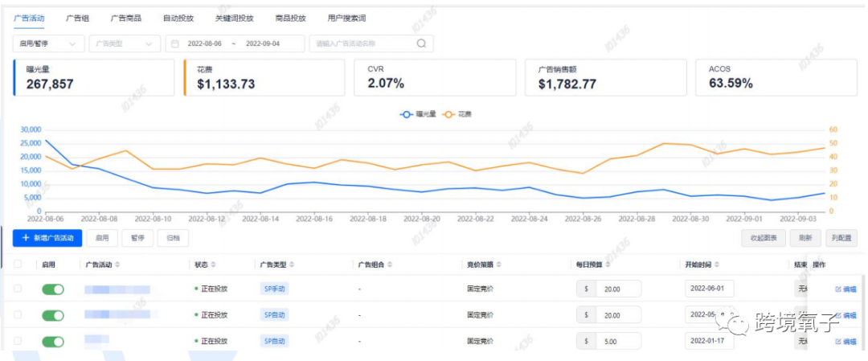
Task: Check the SP手动 row checkbox
Action: (18, 289)
